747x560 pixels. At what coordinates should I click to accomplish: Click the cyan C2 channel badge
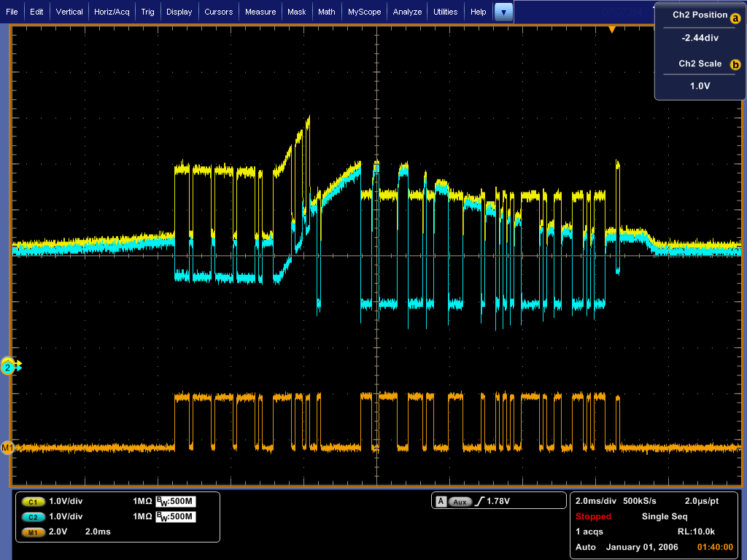[33, 517]
